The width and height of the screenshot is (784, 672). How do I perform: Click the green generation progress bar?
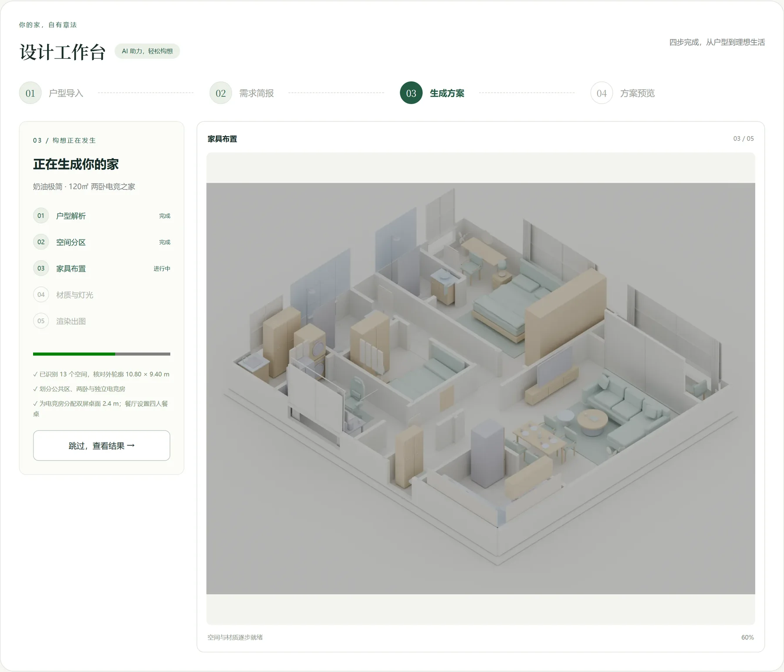(101, 354)
